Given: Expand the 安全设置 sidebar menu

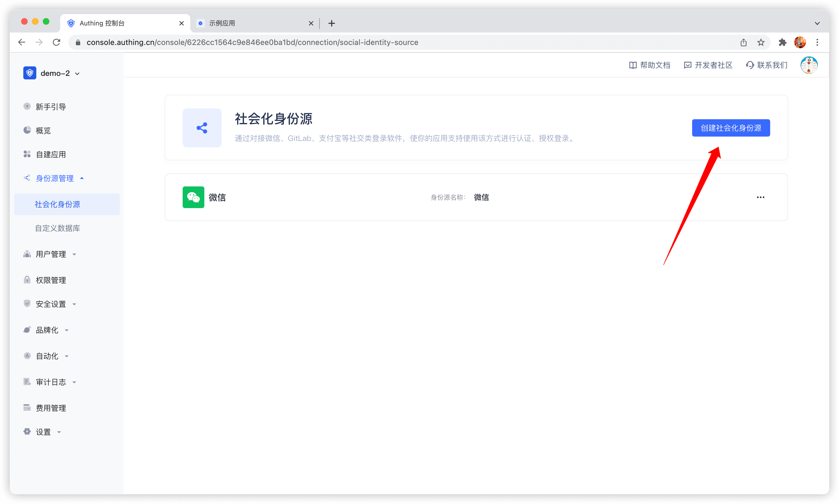Looking at the screenshot, I should [x=51, y=304].
